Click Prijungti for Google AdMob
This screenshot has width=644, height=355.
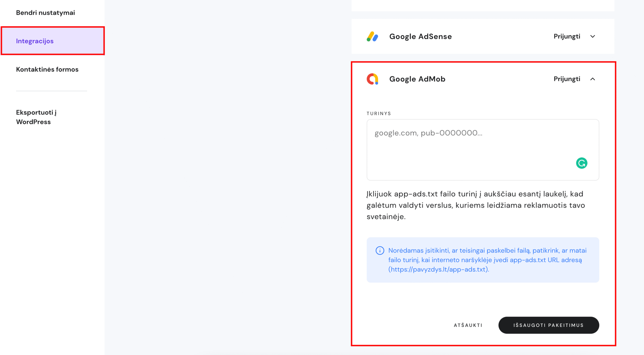click(566, 79)
